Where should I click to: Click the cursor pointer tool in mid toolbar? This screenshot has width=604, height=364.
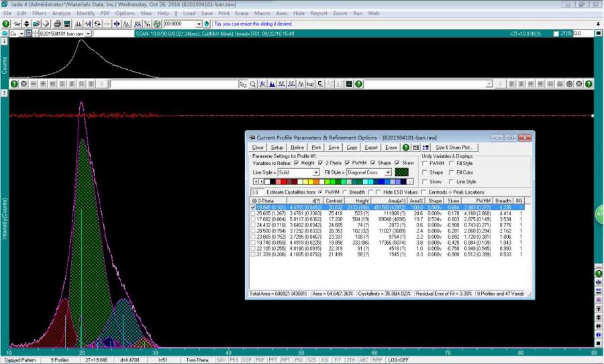(x=243, y=84)
